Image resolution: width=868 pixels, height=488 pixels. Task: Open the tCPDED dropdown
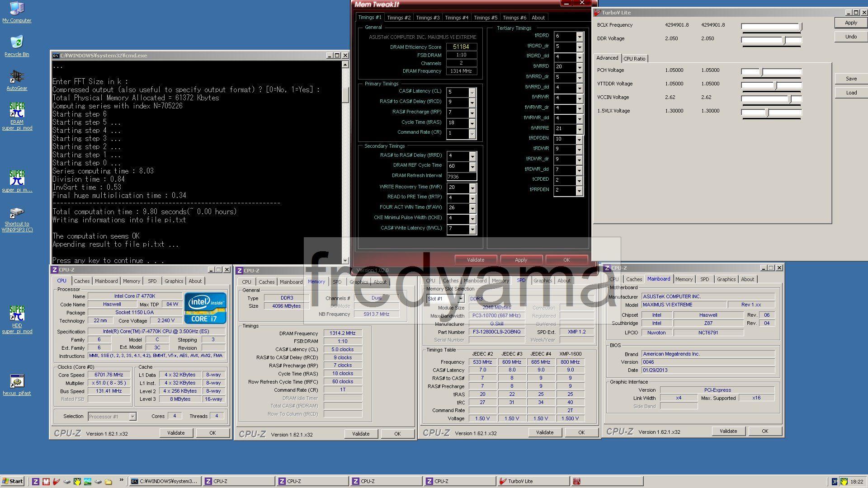point(580,180)
